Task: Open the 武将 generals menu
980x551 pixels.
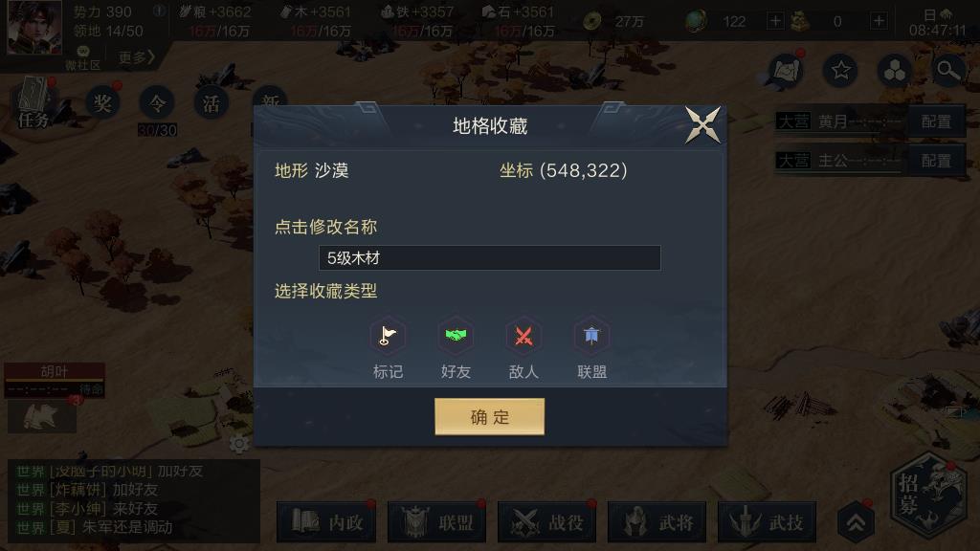Action: pyautogui.click(x=657, y=521)
